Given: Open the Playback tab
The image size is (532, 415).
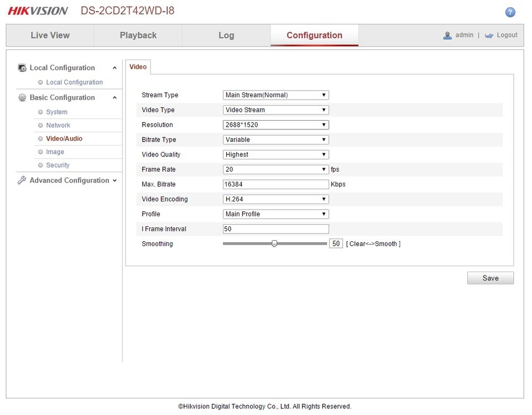Looking at the screenshot, I should 138,35.
